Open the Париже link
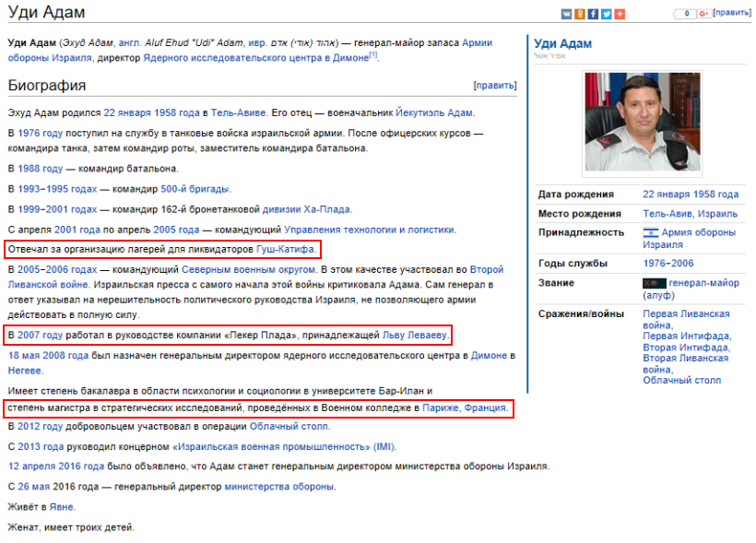This screenshot has width=756, height=543. pyautogui.click(x=441, y=408)
